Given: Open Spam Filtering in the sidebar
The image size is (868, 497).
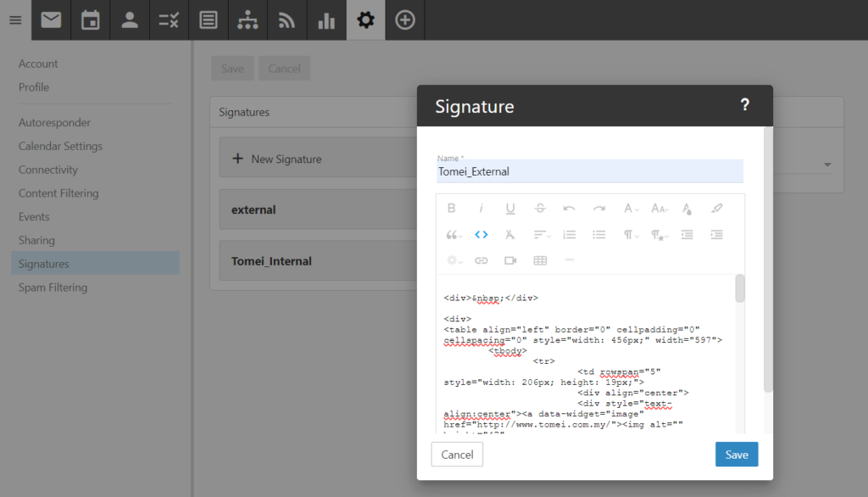Looking at the screenshot, I should pos(53,288).
